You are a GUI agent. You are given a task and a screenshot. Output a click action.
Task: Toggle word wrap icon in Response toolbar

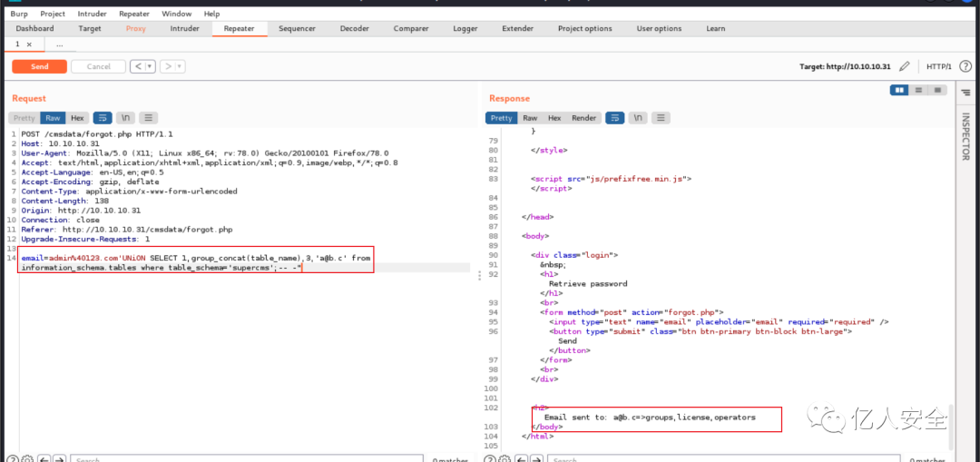point(615,117)
